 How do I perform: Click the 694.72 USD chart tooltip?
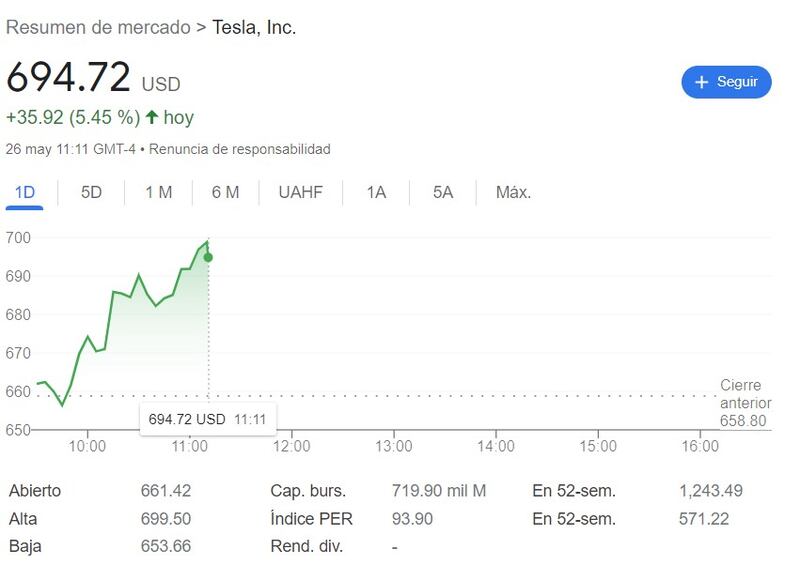[x=207, y=419]
